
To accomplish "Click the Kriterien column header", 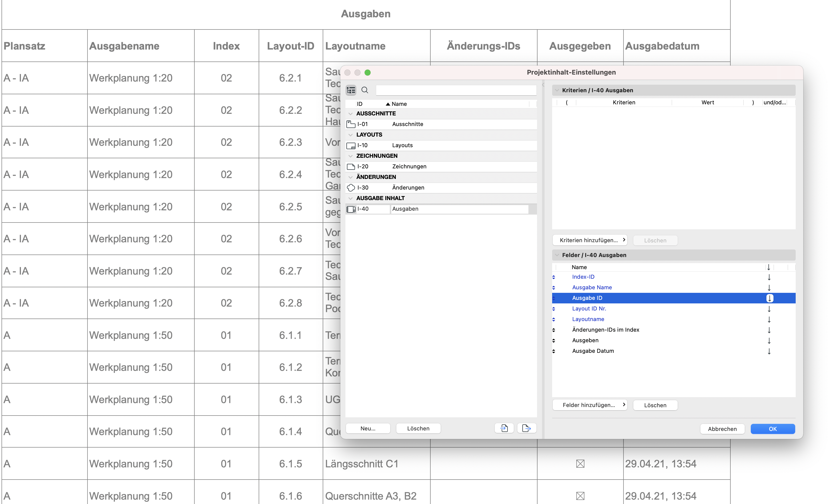I will pos(624,103).
